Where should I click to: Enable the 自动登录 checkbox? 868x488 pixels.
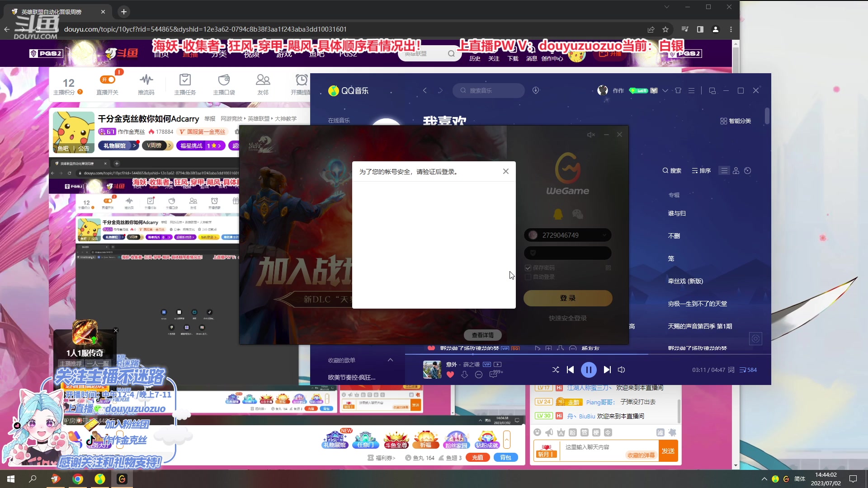tap(528, 277)
